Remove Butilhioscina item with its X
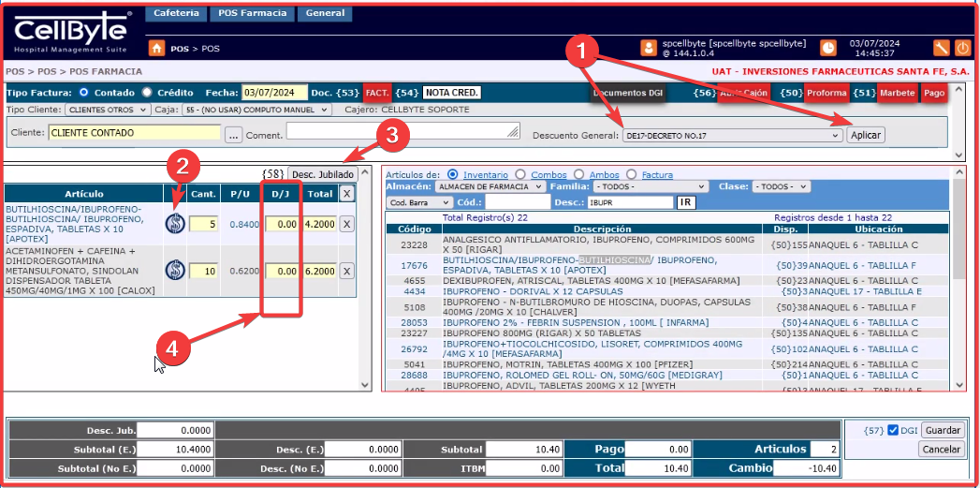The width and height of the screenshot is (980, 488). 347,224
